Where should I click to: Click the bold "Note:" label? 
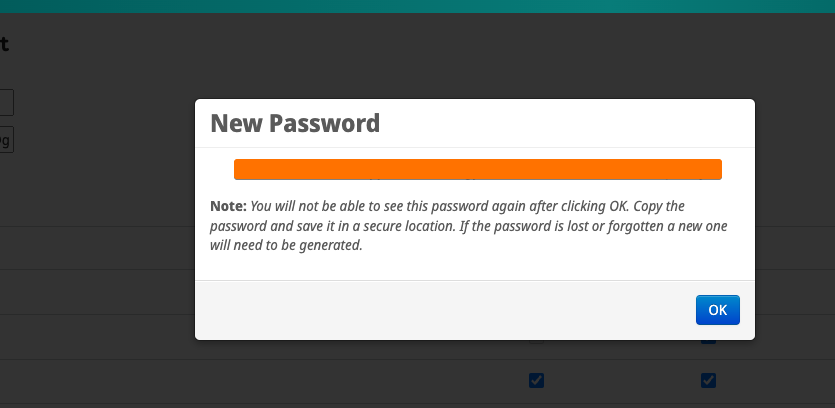tap(228, 206)
